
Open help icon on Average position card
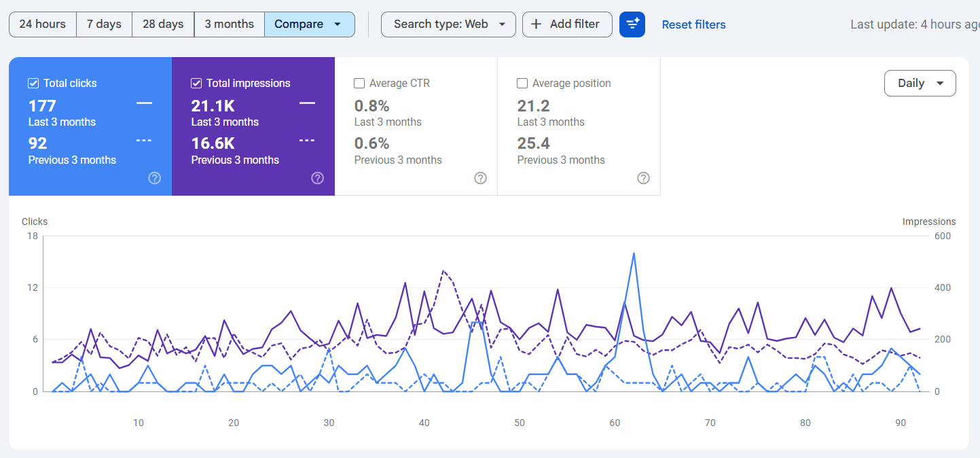[643, 178]
